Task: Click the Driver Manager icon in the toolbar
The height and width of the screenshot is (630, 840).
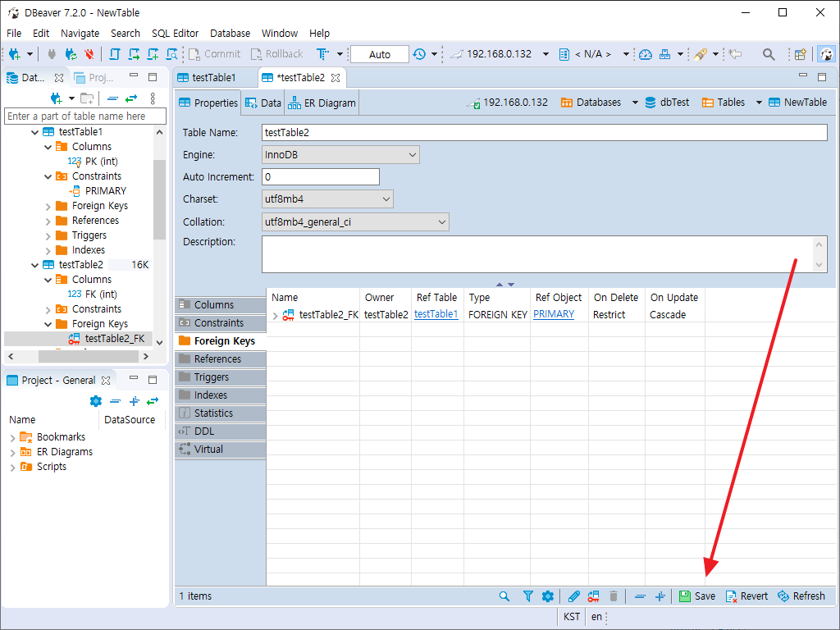Action: click(x=664, y=54)
